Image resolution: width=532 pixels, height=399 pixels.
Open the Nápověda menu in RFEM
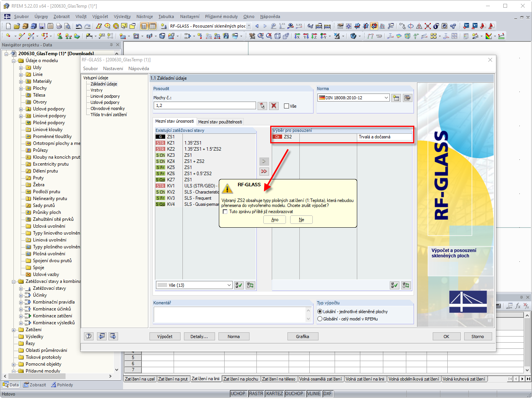pyautogui.click(x=270, y=16)
